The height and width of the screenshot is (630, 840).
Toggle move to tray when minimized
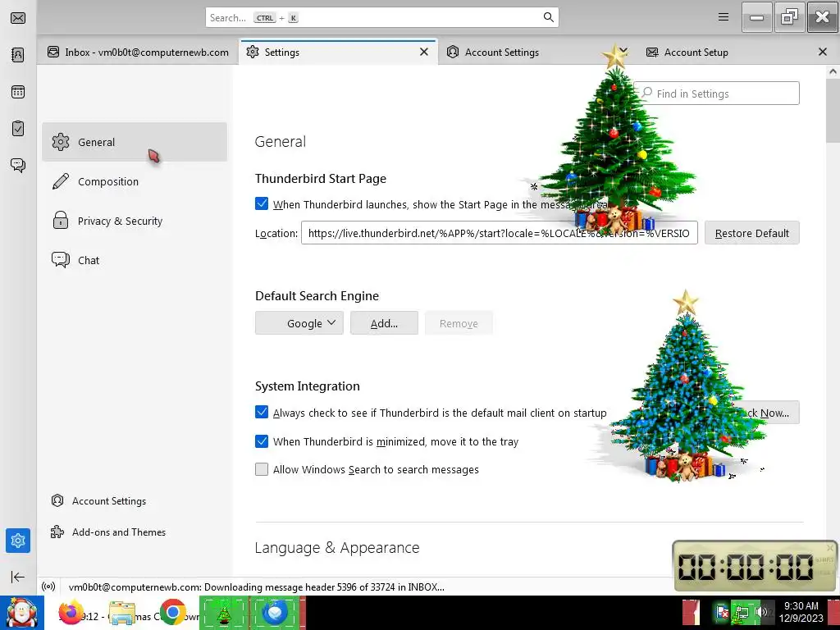(x=262, y=441)
